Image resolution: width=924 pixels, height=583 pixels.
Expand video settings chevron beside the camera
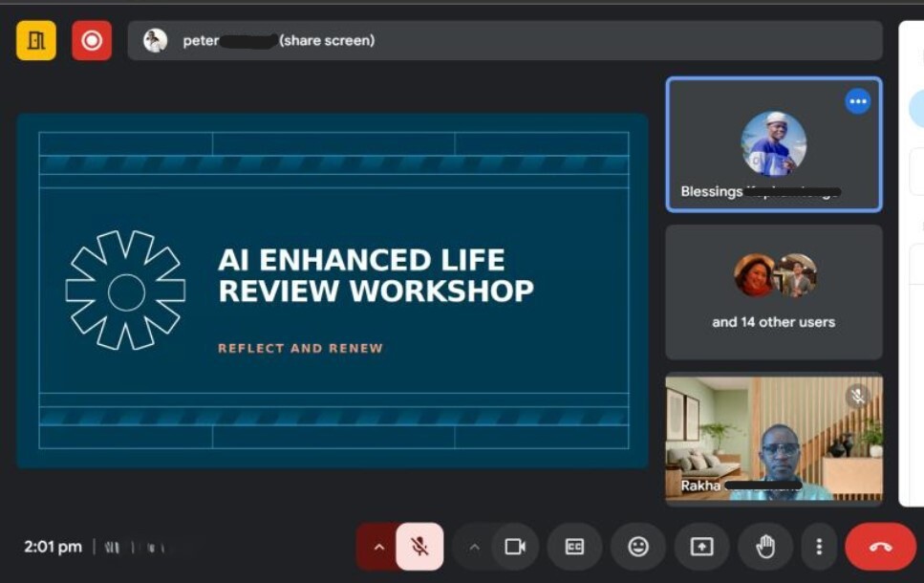[x=474, y=547]
